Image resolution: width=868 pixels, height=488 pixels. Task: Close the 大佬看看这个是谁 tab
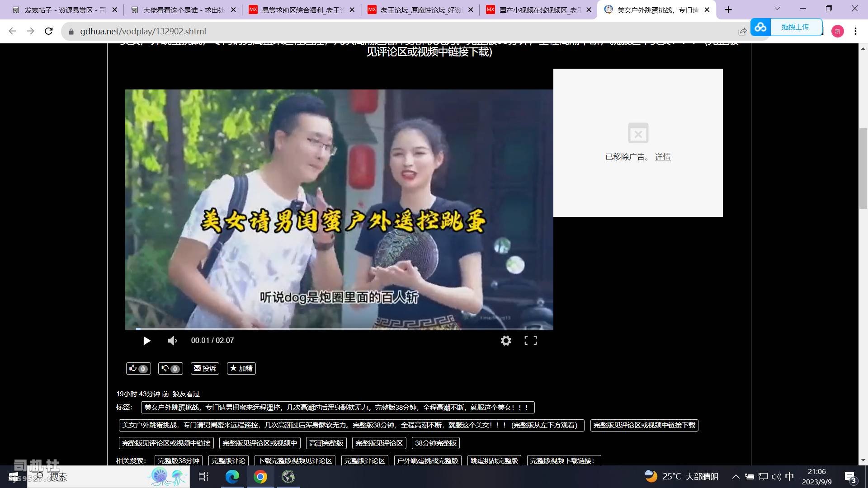pyautogui.click(x=233, y=10)
